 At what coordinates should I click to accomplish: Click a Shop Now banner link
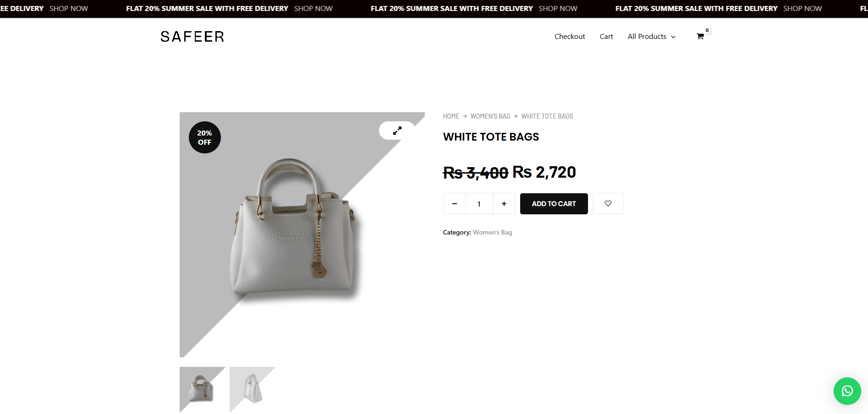(313, 9)
